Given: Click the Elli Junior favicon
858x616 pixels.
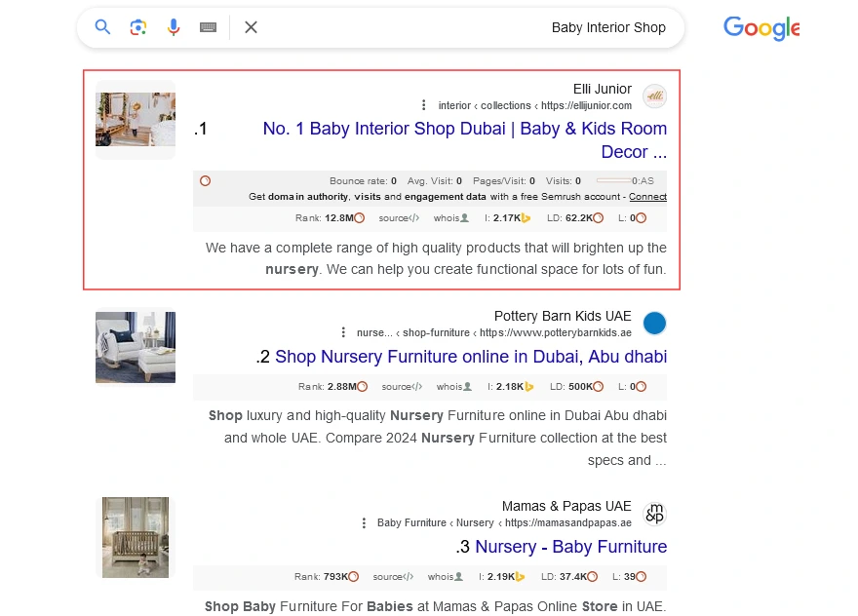Looking at the screenshot, I should 655,96.
